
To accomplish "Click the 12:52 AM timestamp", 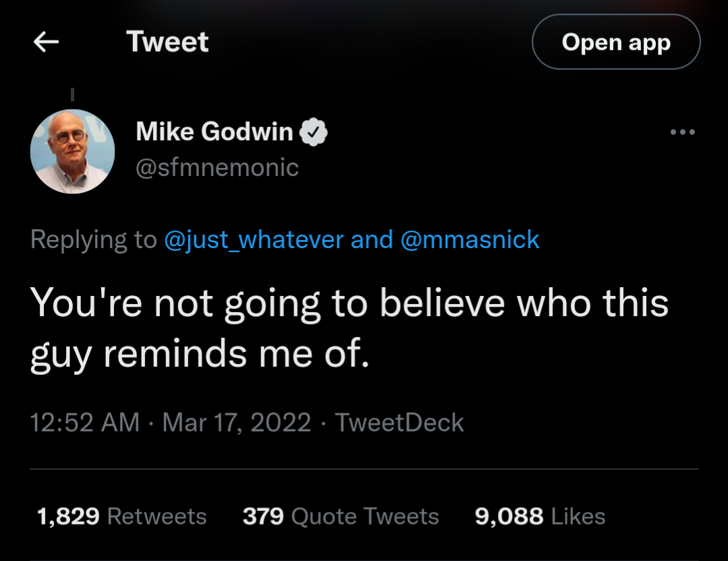I will [84, 423].
